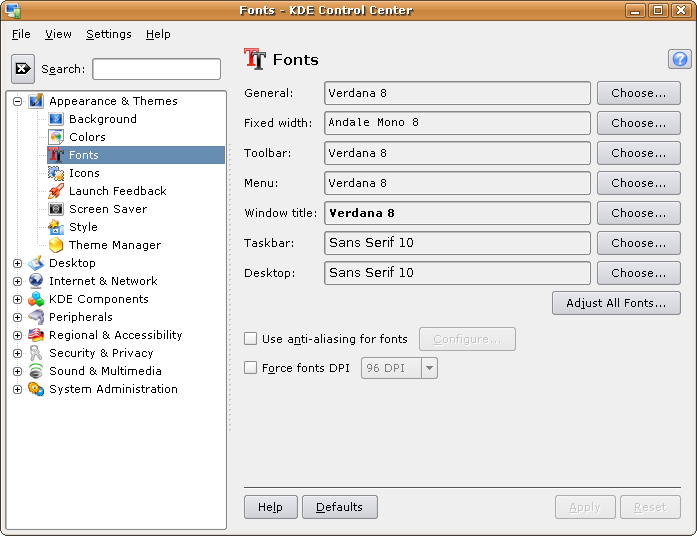Expand the Desktop tree node

click(x=17, y=263)
